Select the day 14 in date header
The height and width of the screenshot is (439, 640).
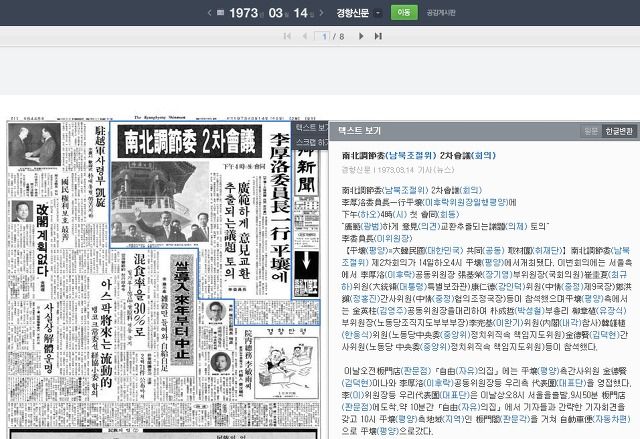[x=300, y=13]
